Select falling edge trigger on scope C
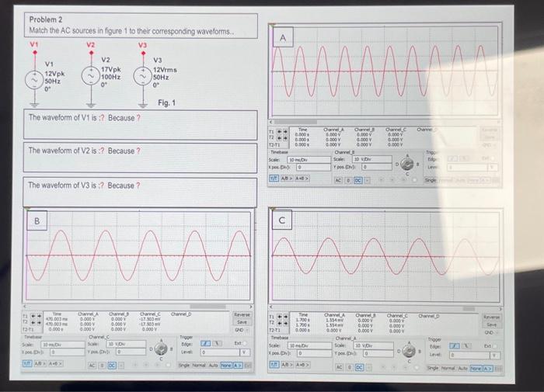 466,346
